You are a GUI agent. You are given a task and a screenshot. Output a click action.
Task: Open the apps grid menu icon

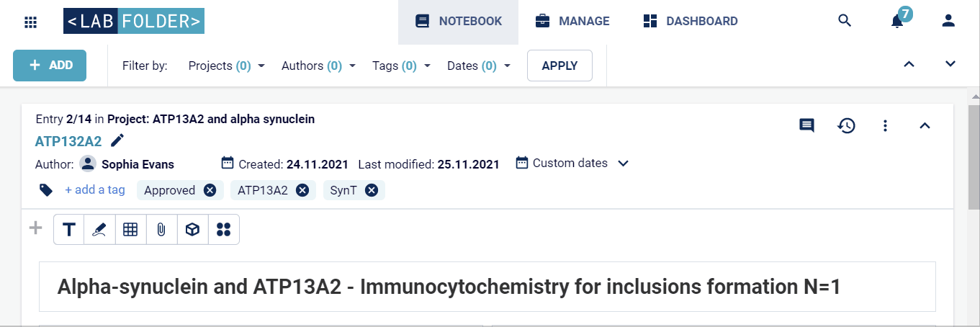30,22
